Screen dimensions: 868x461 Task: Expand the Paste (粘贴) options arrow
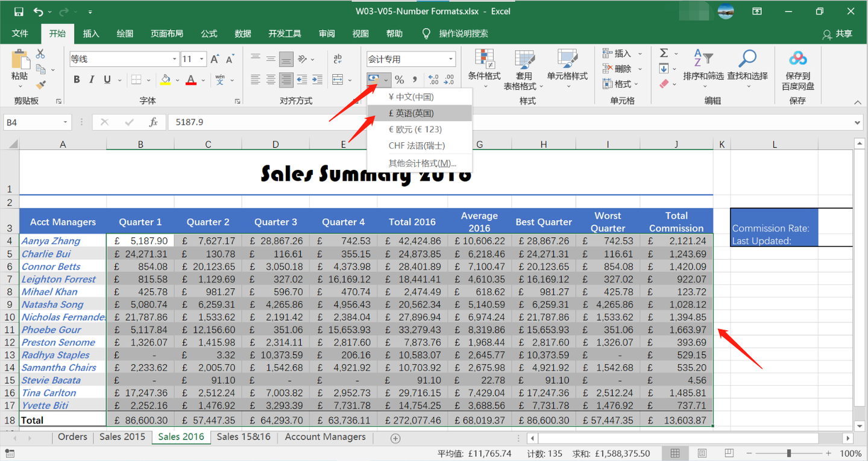[19, 86]
